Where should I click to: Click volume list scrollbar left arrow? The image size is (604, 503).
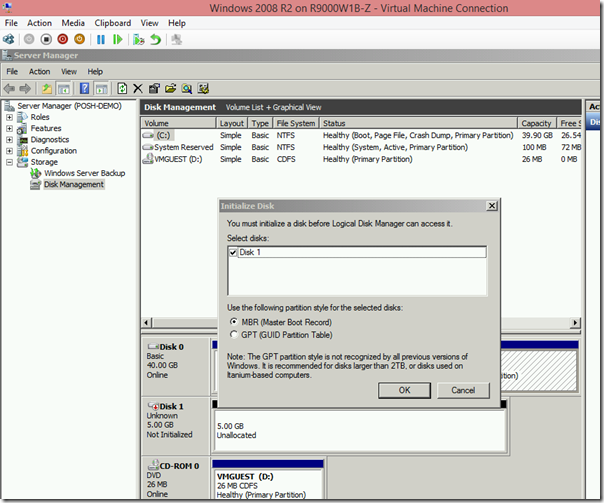click(x=147, y=322)
